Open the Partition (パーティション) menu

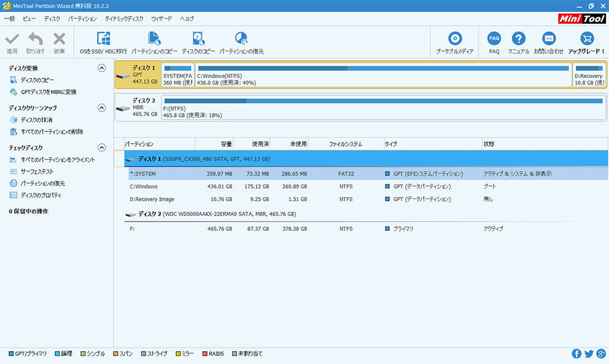click(82, 18)
